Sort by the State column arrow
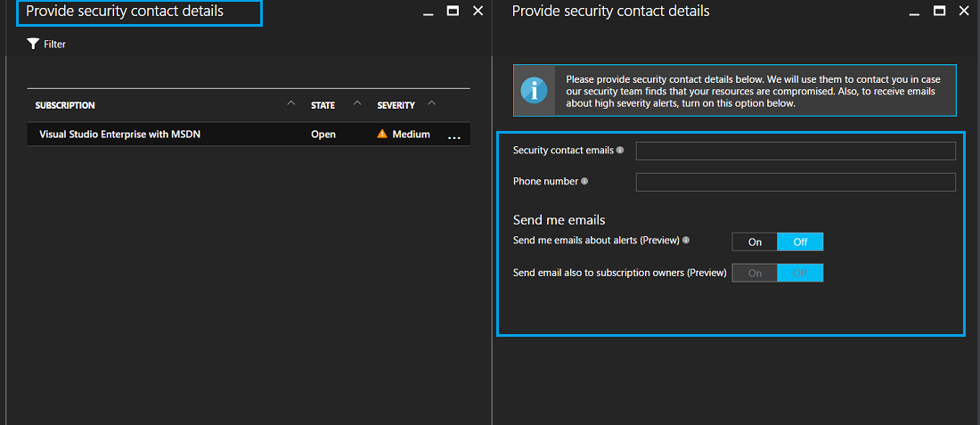 click(x=357, y=104)
